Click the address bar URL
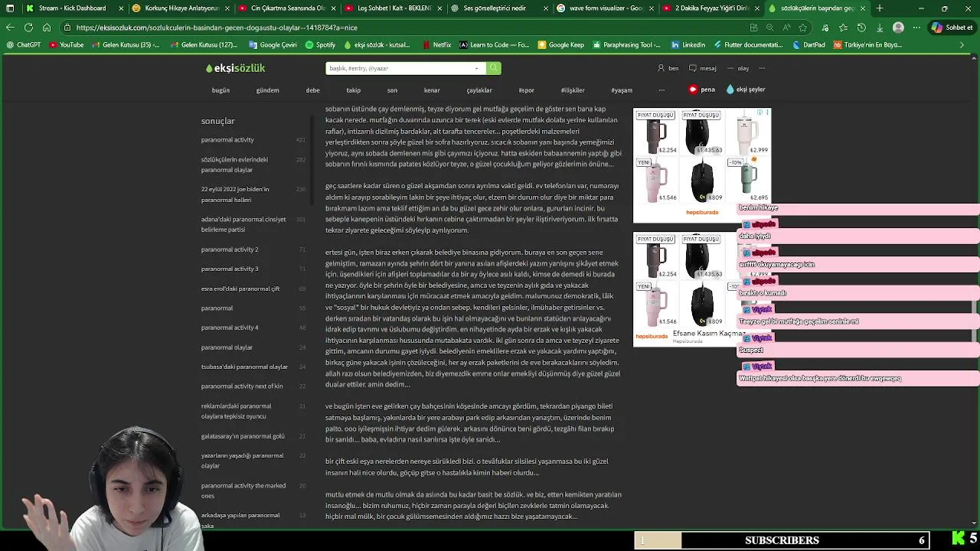The image size is (980, 551). [x=217, y=28]
